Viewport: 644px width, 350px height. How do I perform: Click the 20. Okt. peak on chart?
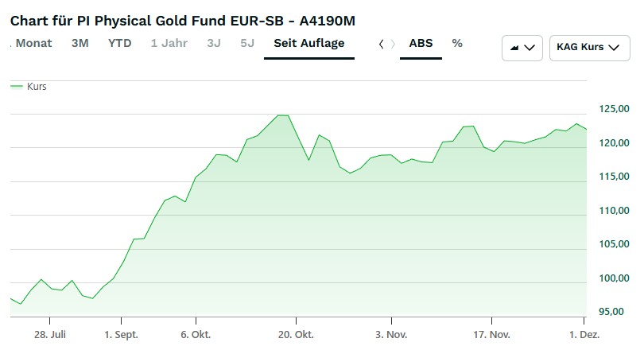(282, 116)
